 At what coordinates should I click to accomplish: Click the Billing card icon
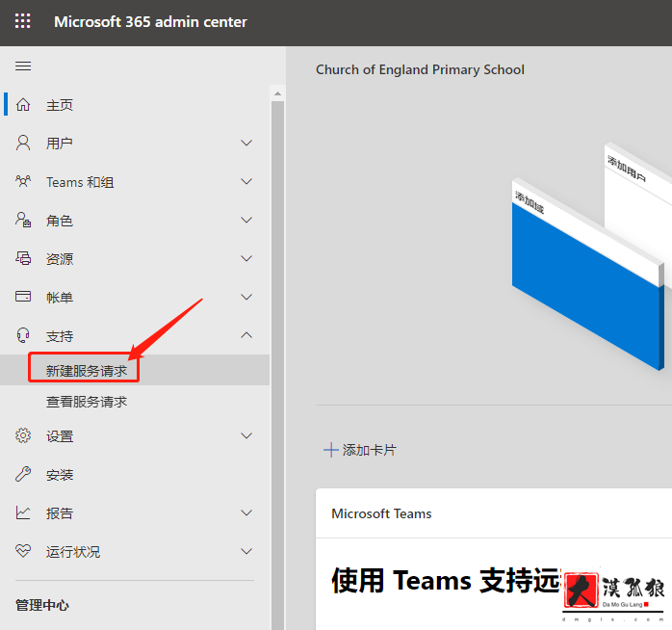pyautogui.click(x=24, y=297)
